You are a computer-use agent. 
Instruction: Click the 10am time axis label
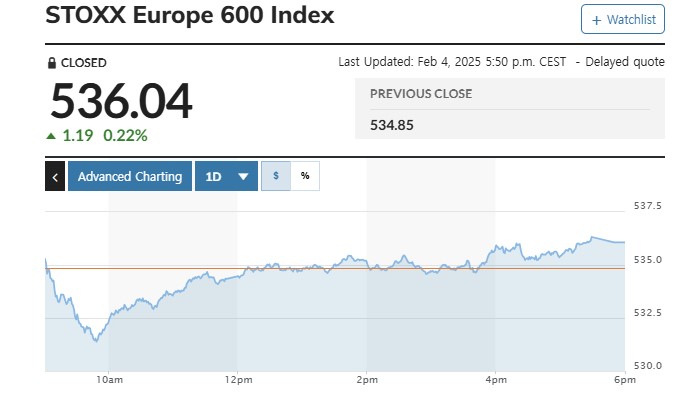(x=109, y=380)
